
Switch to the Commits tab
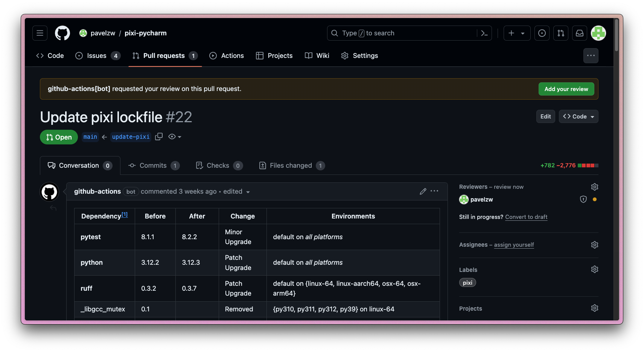pyautogui.click(x=152, y=165)
